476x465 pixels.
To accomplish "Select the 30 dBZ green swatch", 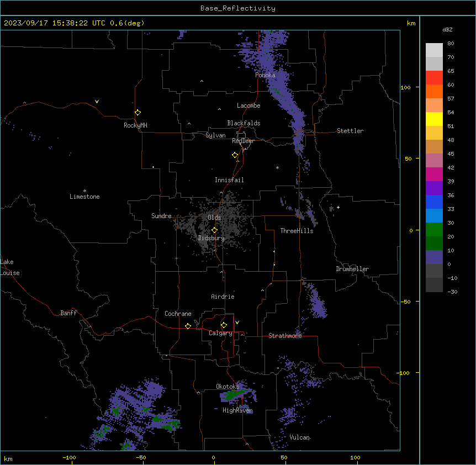I will coord(434,230).
